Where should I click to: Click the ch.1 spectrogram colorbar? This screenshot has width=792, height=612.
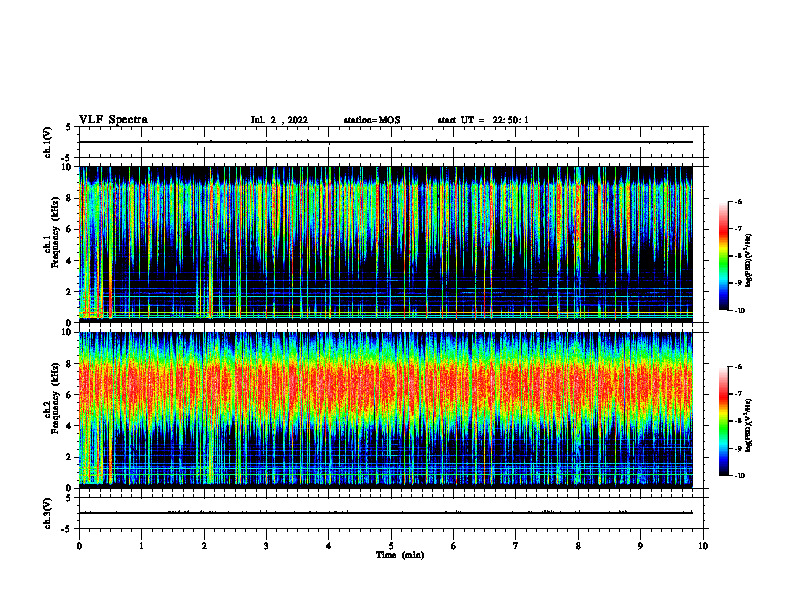point(723,256)
